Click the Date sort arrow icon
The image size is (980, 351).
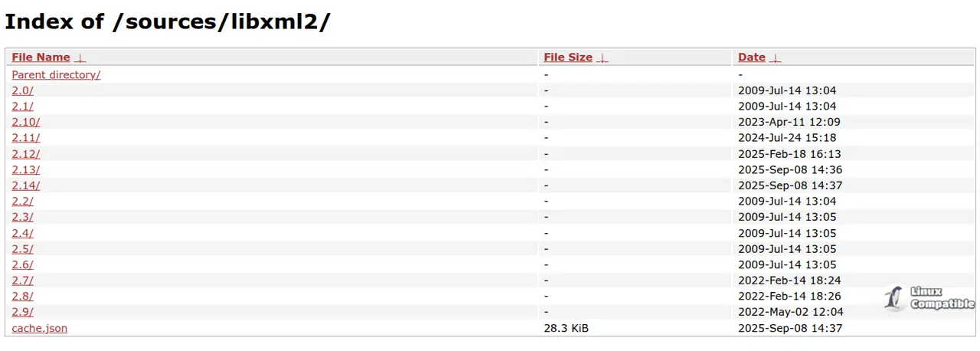click(x=776, y=58)
